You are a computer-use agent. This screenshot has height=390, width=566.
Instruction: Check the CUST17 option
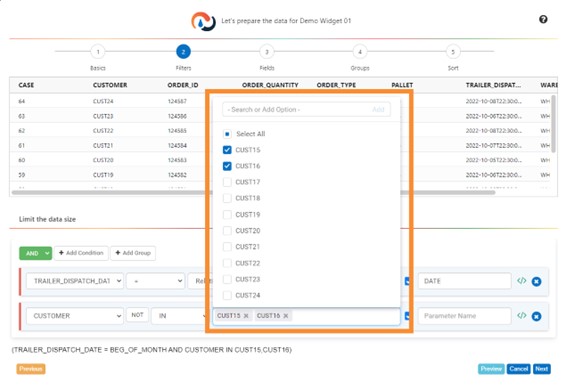(x=227, y=182)
